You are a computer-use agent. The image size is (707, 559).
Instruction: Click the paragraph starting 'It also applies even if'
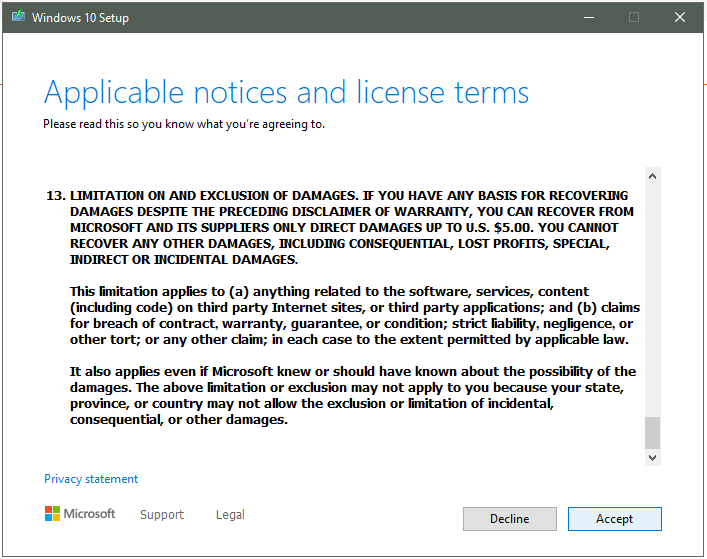click(353, 395)
